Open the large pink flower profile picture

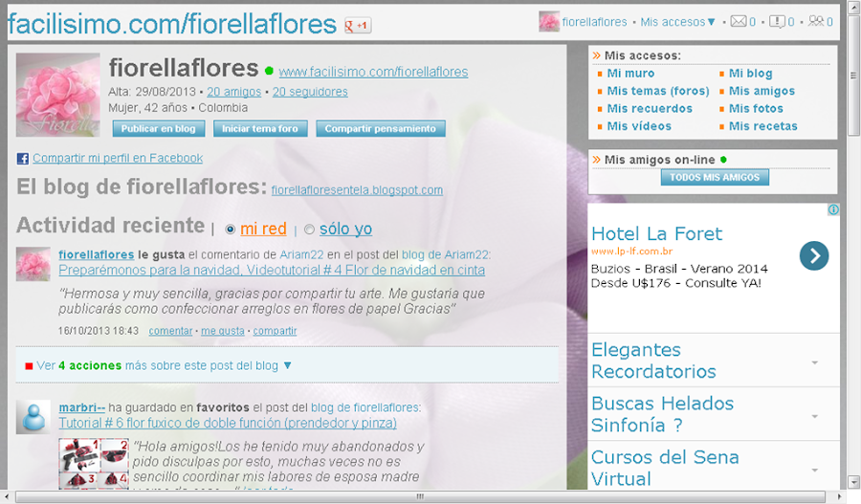click(x=57, y=95)
